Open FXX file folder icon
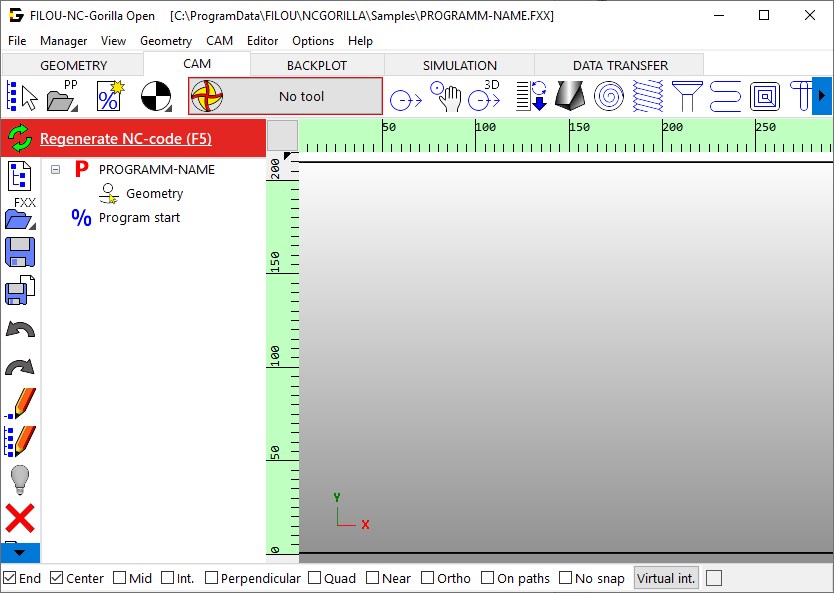 pos(20,214)
